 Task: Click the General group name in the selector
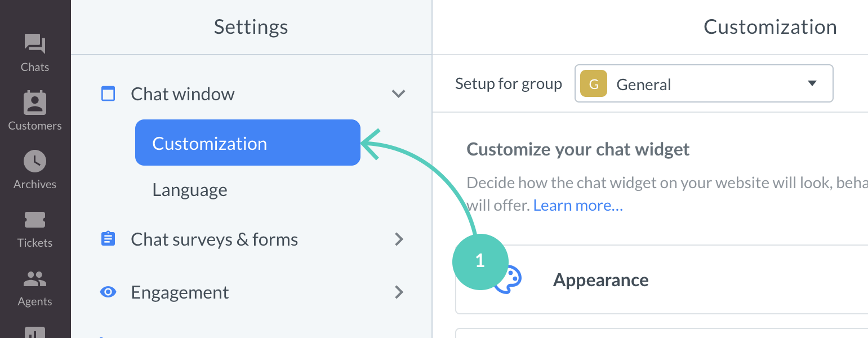point(644,84)
